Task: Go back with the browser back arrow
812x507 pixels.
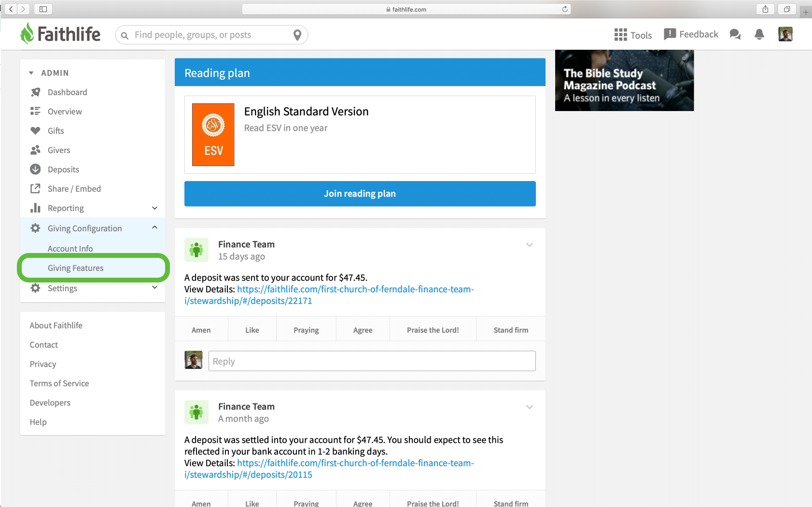Action: coord(11,9)
